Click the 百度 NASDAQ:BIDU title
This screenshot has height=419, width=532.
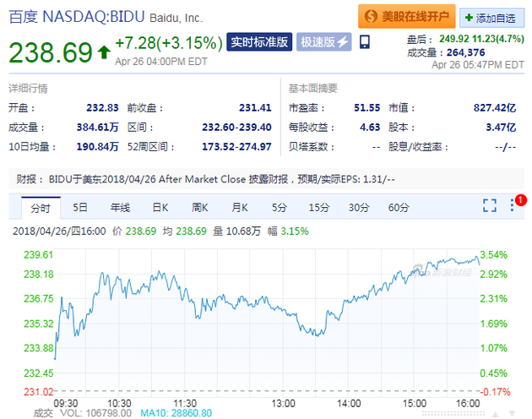tap(77, 17)
